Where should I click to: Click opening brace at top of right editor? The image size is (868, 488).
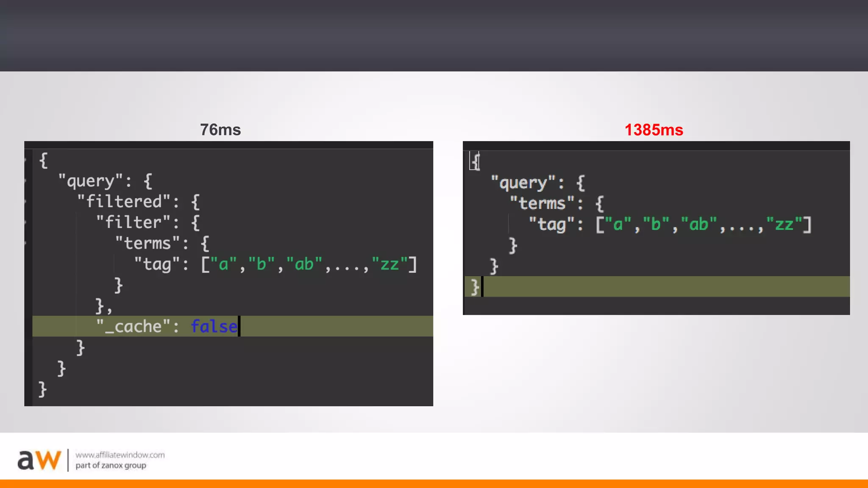pyautogui.click(x=476, y=161)
